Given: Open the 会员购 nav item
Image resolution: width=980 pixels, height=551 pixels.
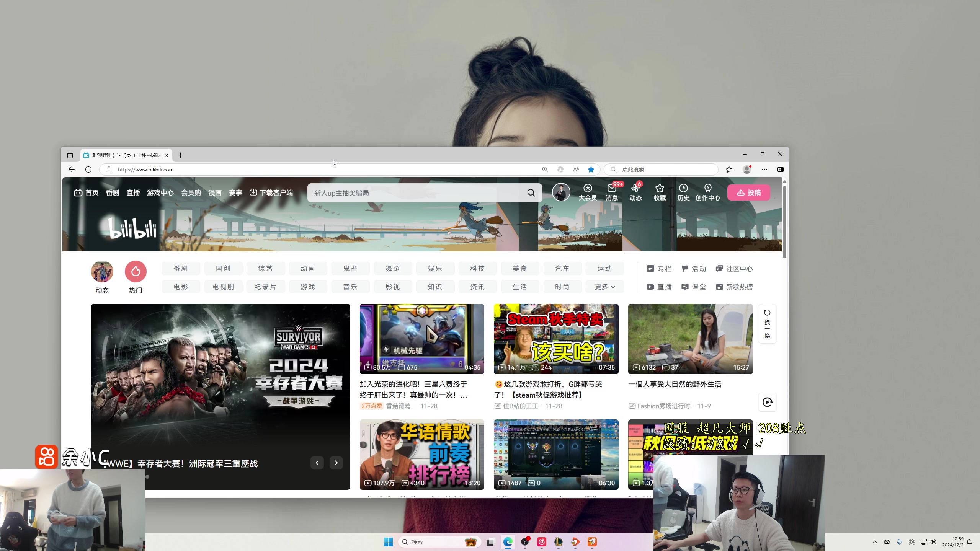Looking at the screenshot, I should 191,192.
